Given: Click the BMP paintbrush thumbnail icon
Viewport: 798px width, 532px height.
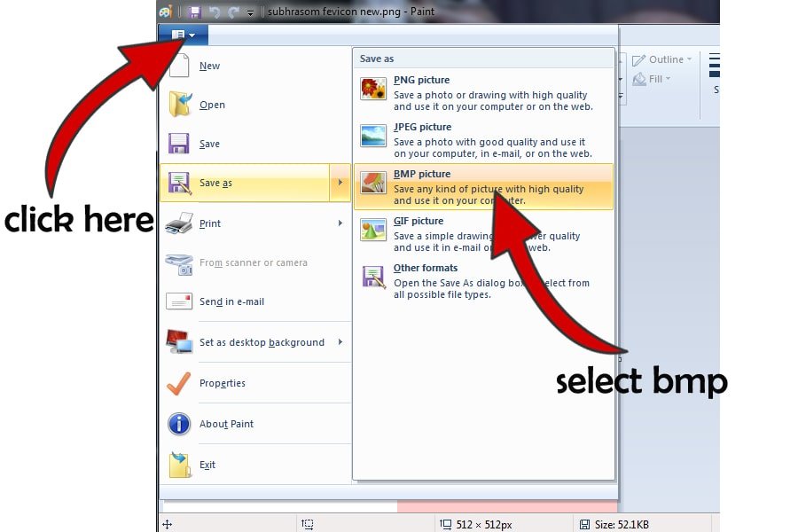Looking at the screenshot, I should point(373,183).
